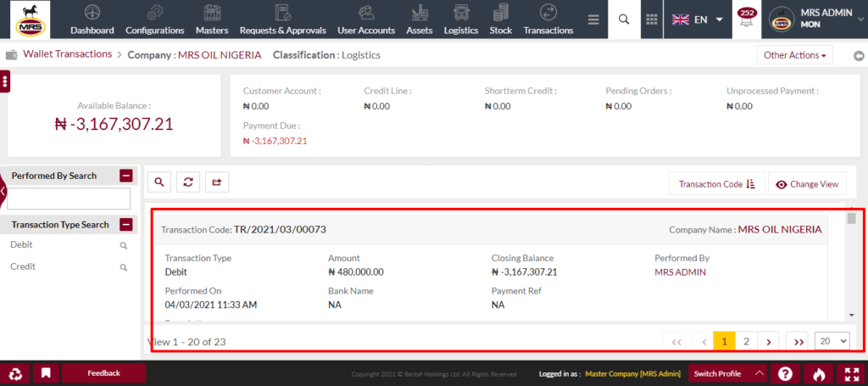Open the Configurations menu
This screenshot has width=868, height=386.
[x=154, y=20]
